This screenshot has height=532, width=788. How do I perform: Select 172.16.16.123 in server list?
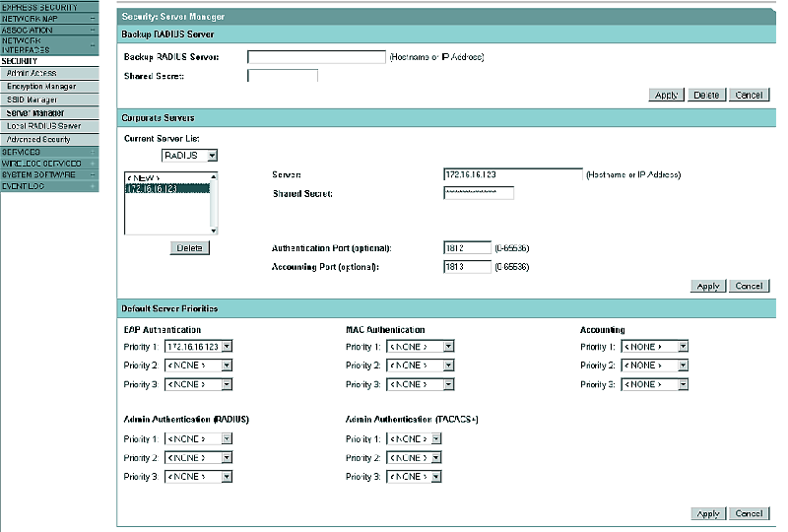click(x=166, y=188)
